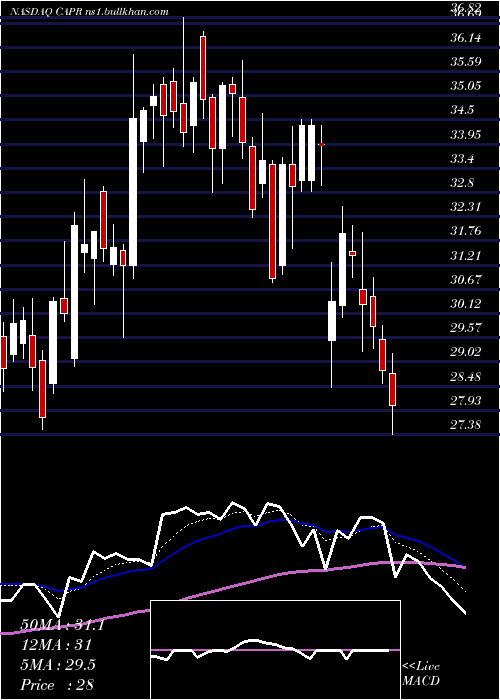
Task: Click the Price : 28 readout
Action: pos(57,684)
